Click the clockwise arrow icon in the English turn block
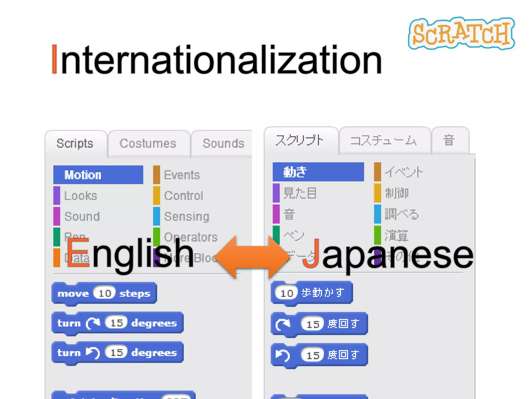This screenshot has width=532, height=399. pos(93,323)
